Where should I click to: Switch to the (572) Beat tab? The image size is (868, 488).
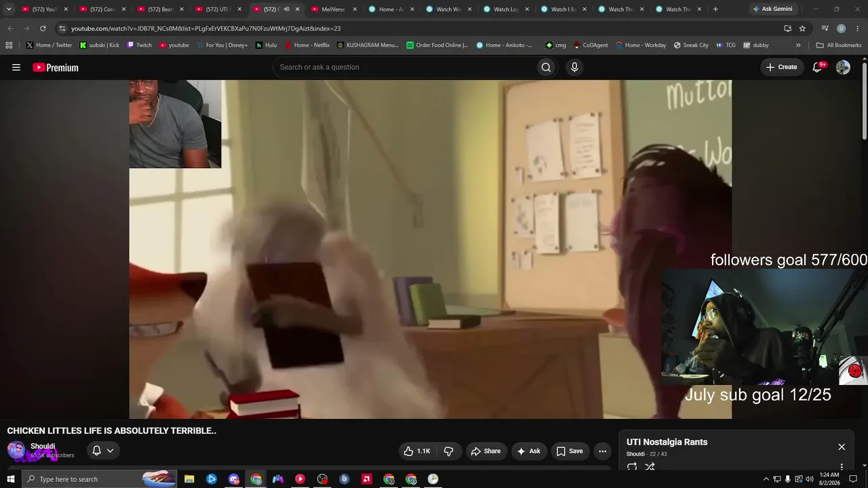(x=161, y=9)
